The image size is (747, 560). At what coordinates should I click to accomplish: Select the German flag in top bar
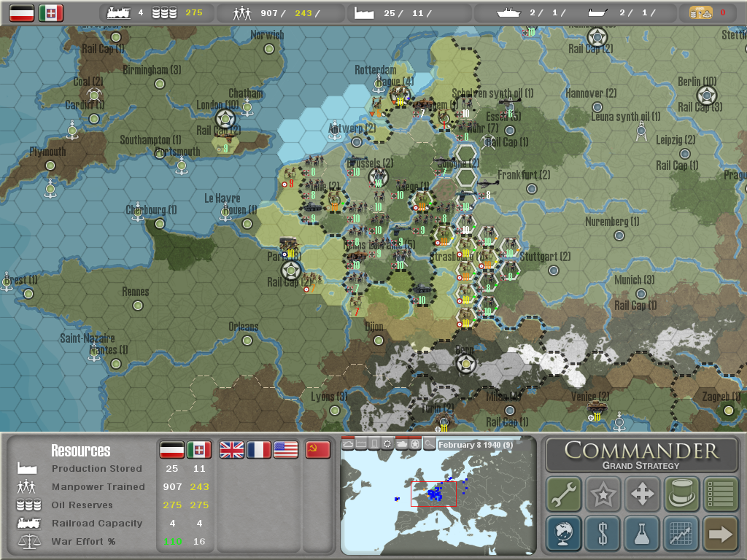coord(22,13)
